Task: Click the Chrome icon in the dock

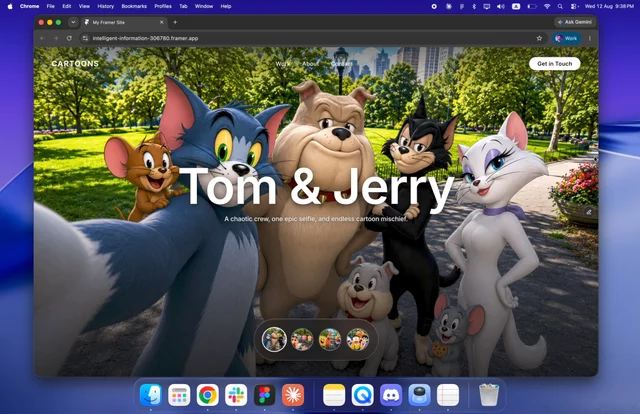Action: click(x=207, y=395)
